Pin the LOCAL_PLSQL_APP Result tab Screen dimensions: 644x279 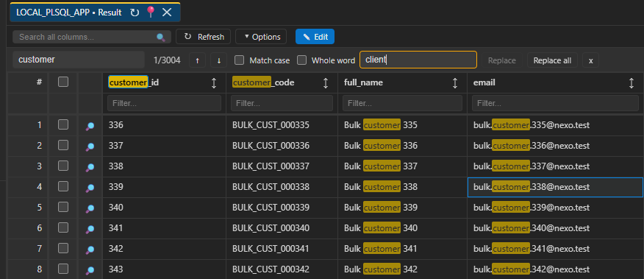click(150, 13)
